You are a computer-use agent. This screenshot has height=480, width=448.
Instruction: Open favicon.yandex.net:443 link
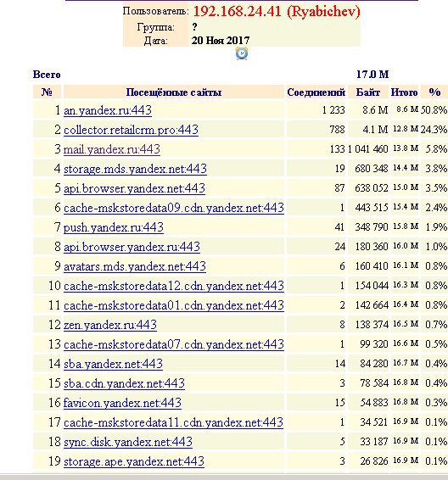pyautogui.click(x=122, y=403)
